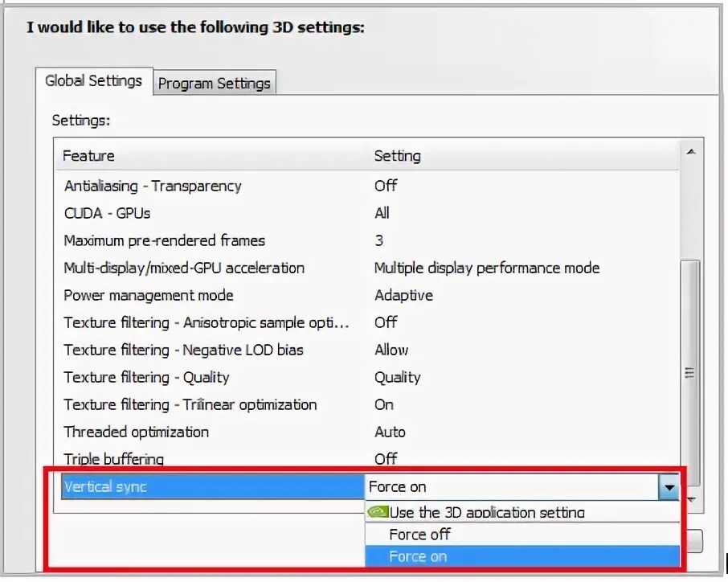
Task: Select Maximum pre-rendered frames row
Action: point(165,240)
